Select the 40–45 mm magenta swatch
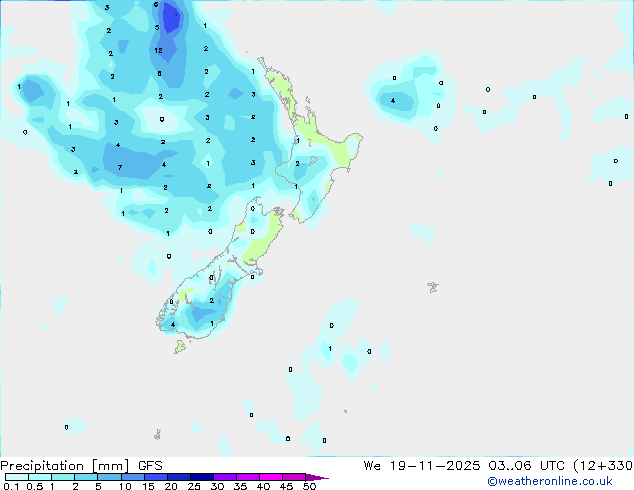Image resolution: width=634 pixels, height=490 pixels. point(271,477)
